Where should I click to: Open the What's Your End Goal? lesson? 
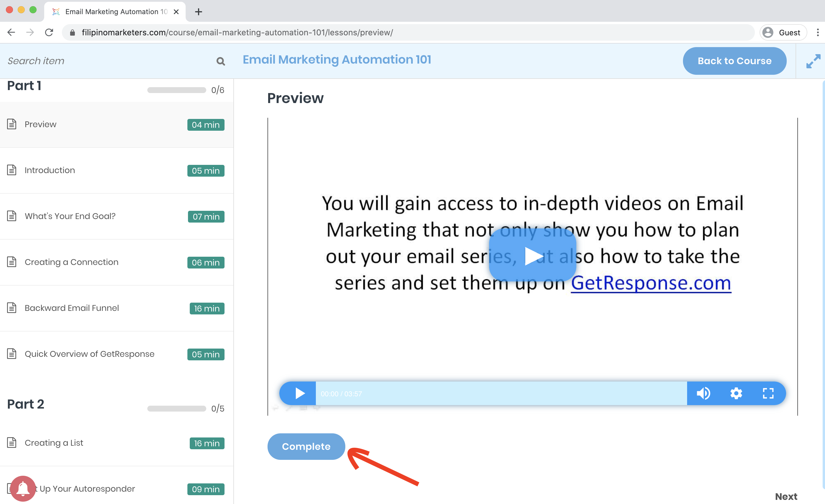coord(116,216)
